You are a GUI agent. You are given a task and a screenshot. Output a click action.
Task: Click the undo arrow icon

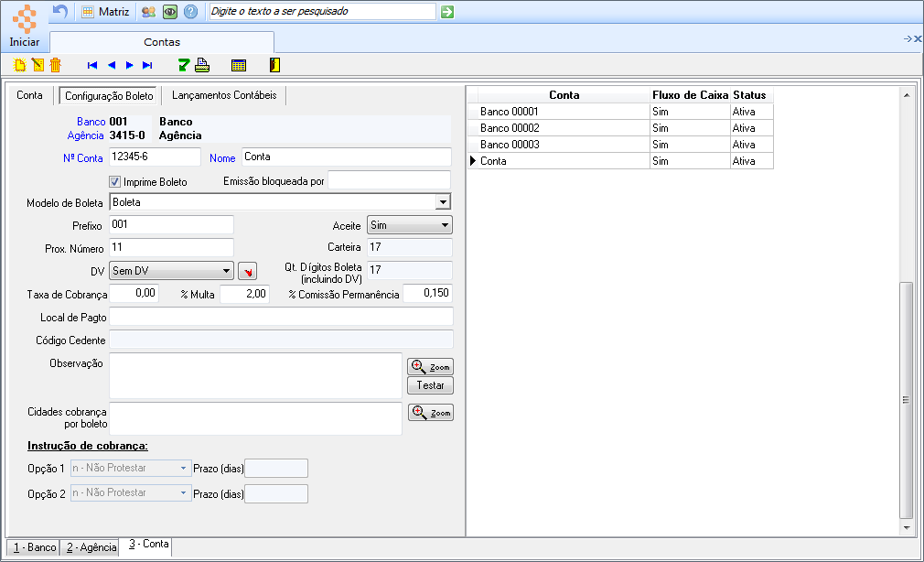point(59,11)
